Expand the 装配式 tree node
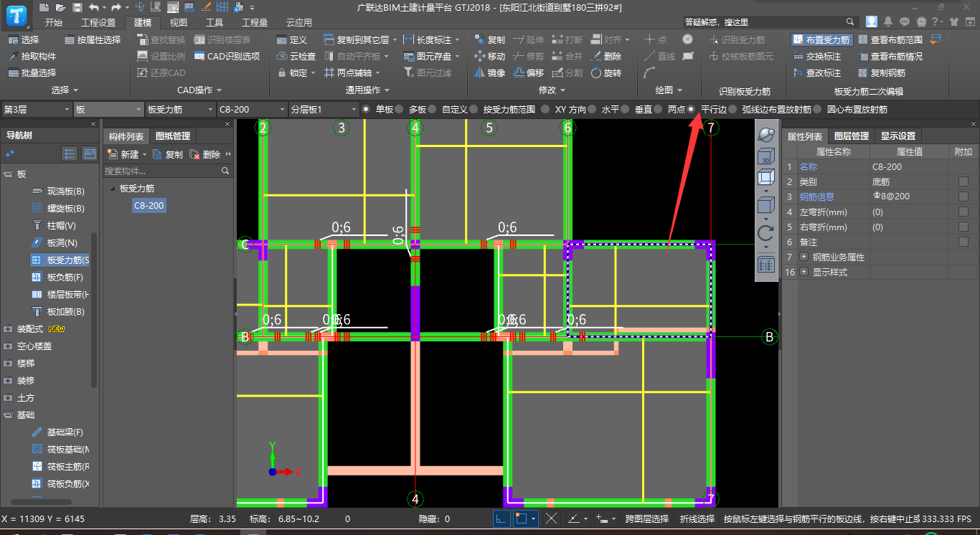The image size is (980, 535). 8,329
